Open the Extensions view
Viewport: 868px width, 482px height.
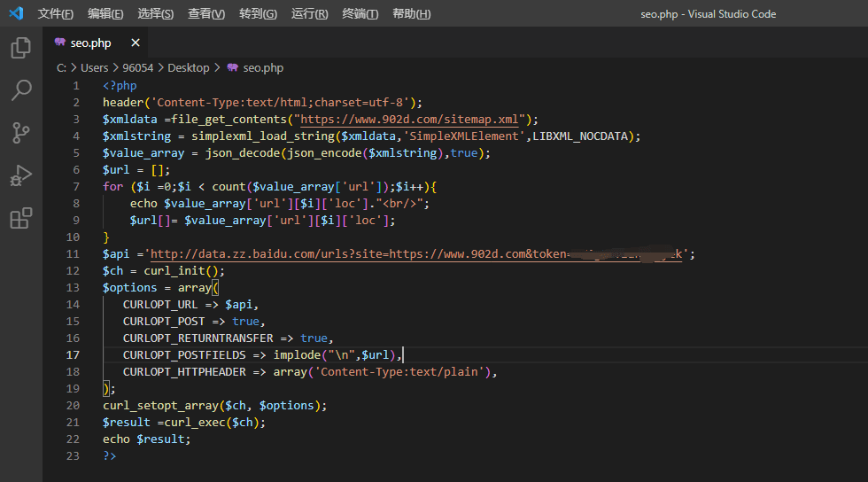tap(20, 218)
